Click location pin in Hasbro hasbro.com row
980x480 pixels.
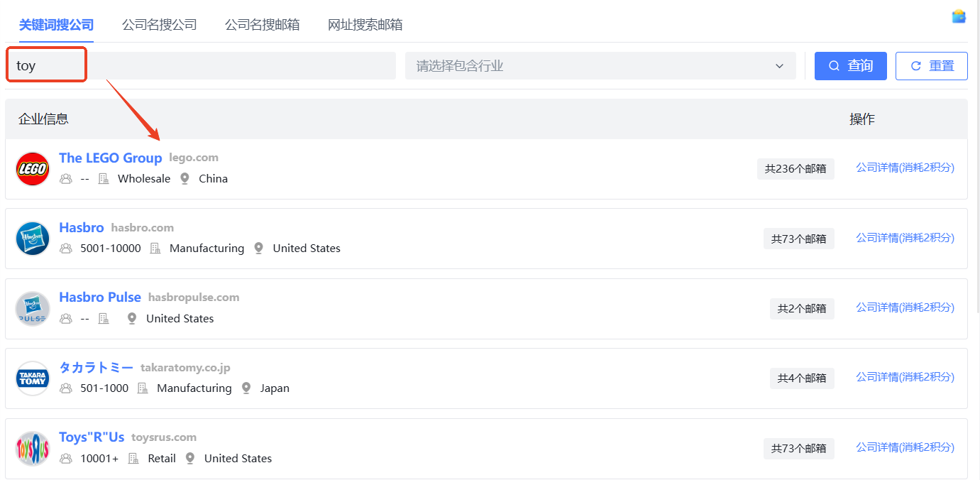coord(258,249)
